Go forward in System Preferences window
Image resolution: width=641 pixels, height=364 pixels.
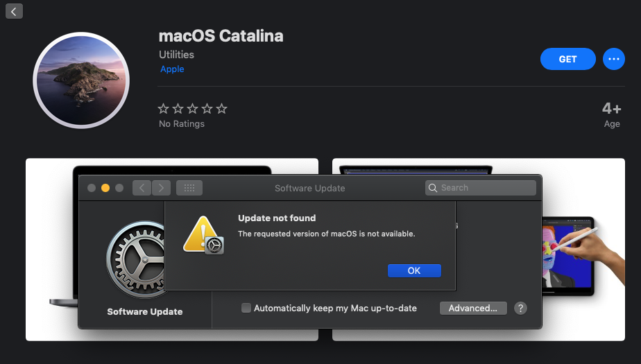[x=161, y=188]
